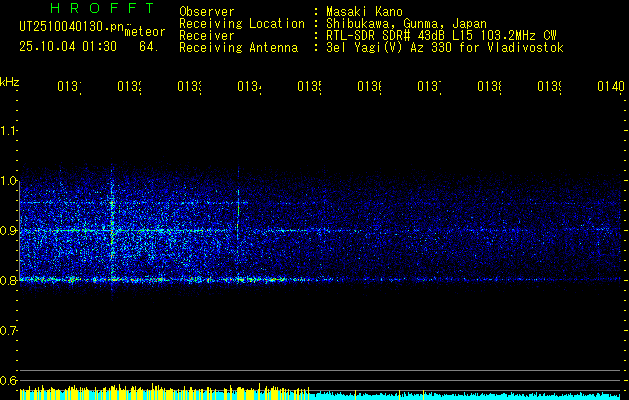This screenshot has width=629, height=400.
Task: Click the 0.7 frequency axis label
Action: point(8,331)
